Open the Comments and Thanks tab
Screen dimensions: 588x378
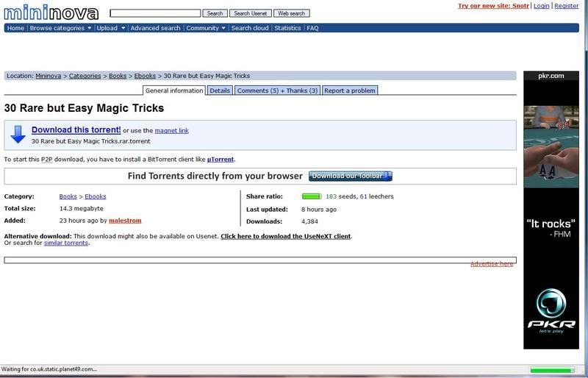point(277,90)
